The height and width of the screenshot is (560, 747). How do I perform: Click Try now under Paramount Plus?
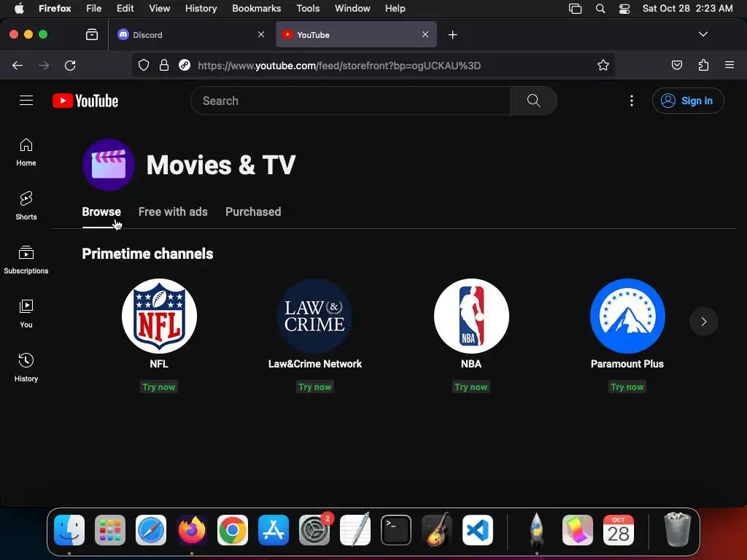627,387
